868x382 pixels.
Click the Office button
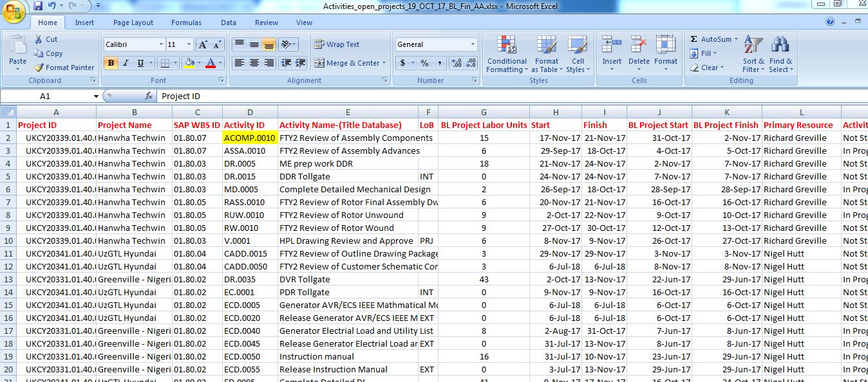[x=14, y=10]
